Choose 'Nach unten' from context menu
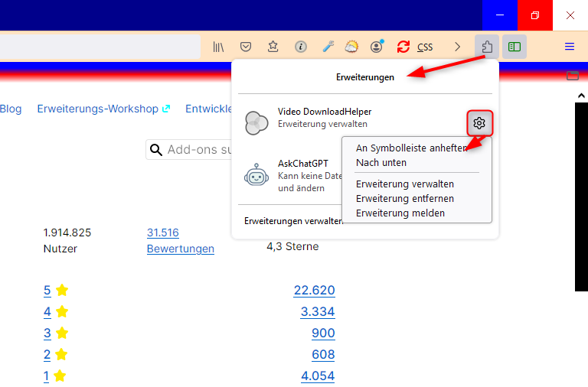 (x=381, y=163)
